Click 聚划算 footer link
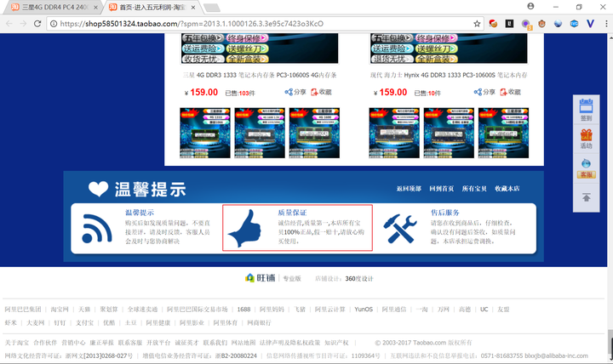 click(109, 310)
